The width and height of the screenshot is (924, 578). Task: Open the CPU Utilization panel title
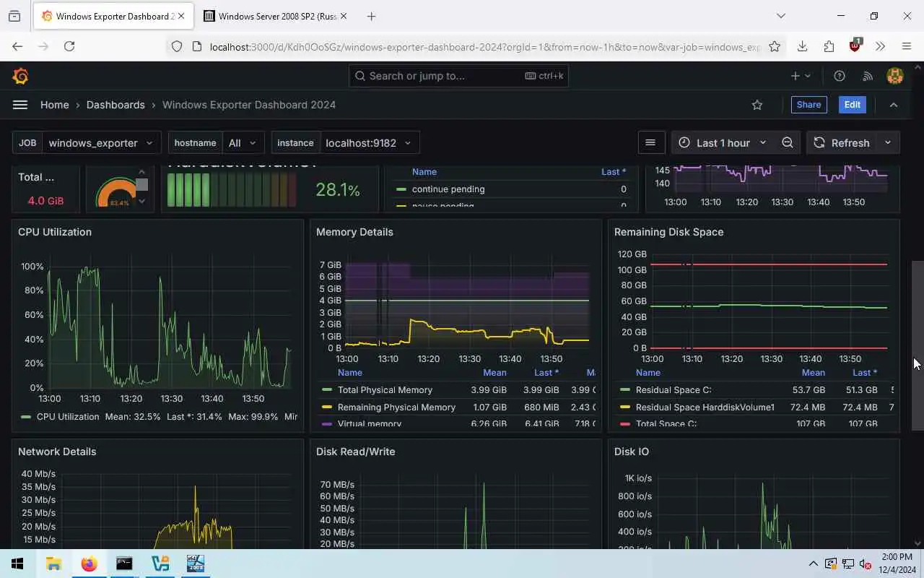(x=55, y=232)
